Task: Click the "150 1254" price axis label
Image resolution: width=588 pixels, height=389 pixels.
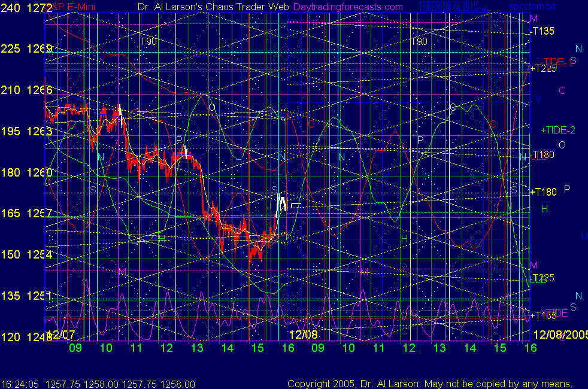Action: pos(26,254)
